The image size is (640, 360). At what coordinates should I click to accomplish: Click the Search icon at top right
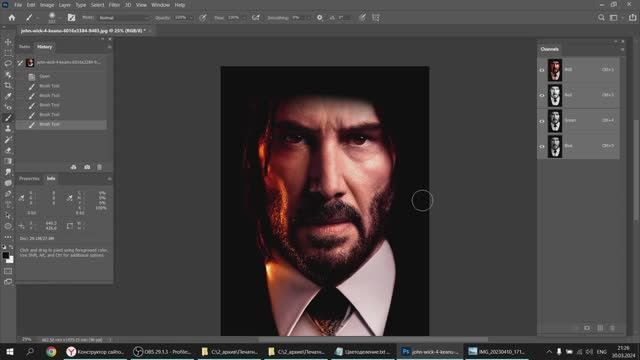point(601,18)
